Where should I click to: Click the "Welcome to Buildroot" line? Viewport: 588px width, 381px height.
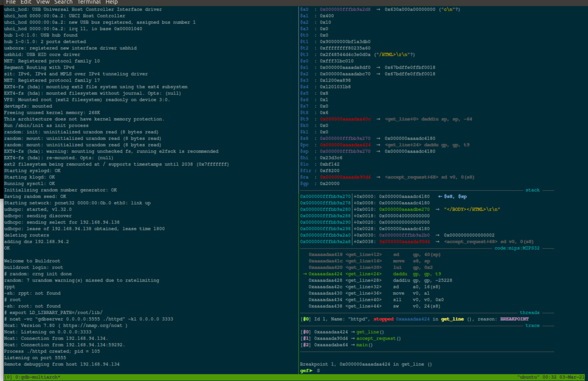32,261
